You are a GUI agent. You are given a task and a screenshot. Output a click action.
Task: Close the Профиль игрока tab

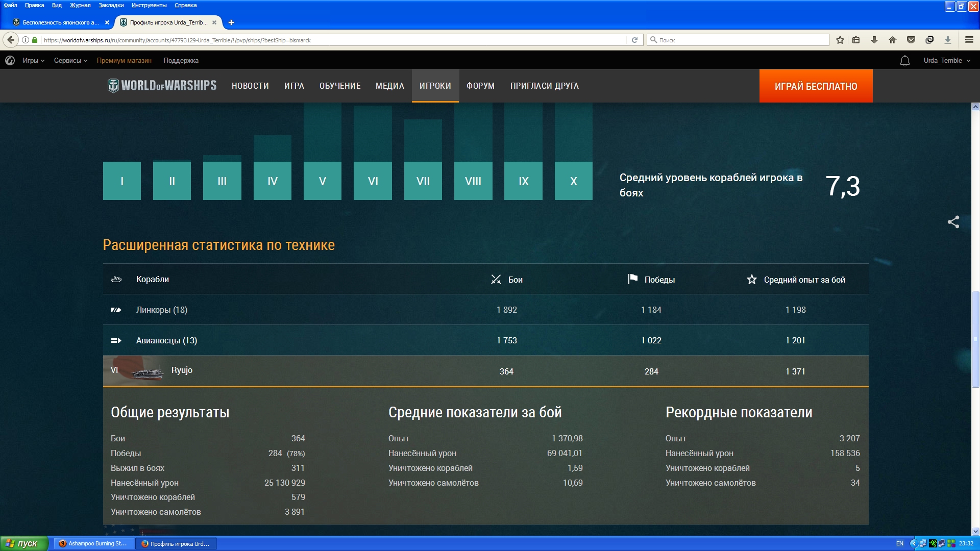click(x=214, y=22)
